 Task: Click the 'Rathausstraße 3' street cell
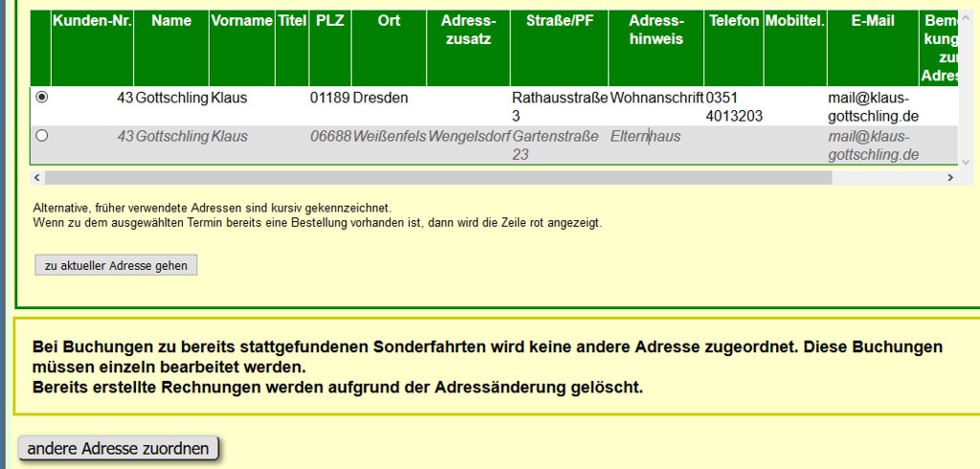pyautogui.click(x=559, y=106)
